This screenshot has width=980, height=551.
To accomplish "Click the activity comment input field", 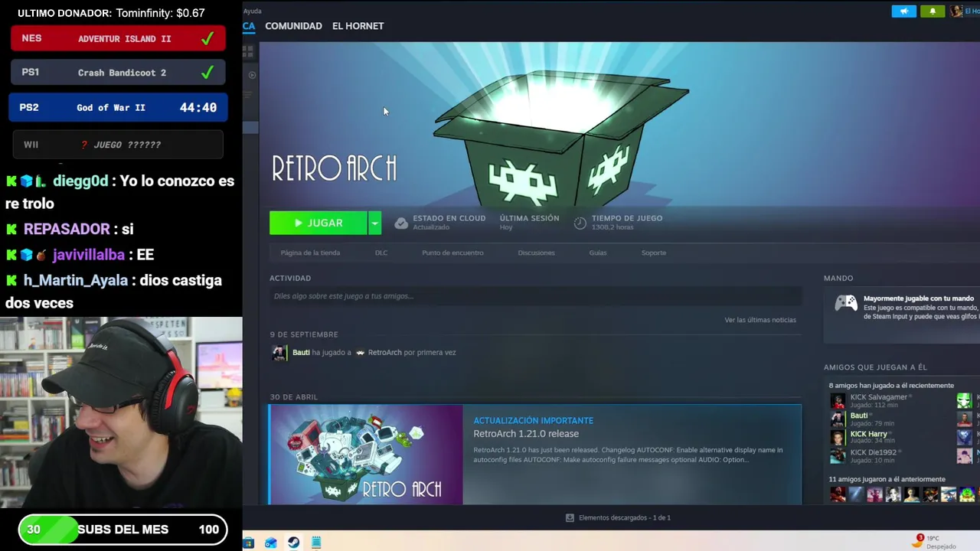I will pos(535,296).
